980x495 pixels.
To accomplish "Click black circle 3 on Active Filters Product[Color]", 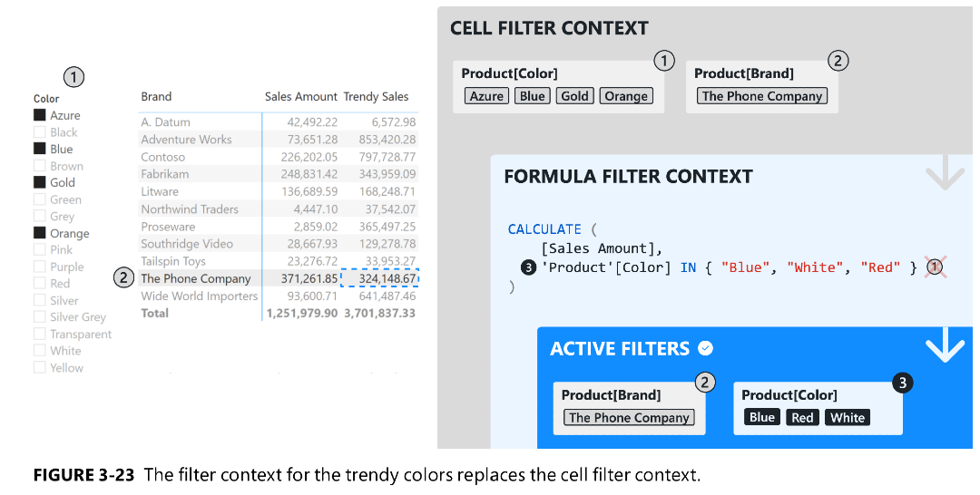I will (x=901, y=383).
